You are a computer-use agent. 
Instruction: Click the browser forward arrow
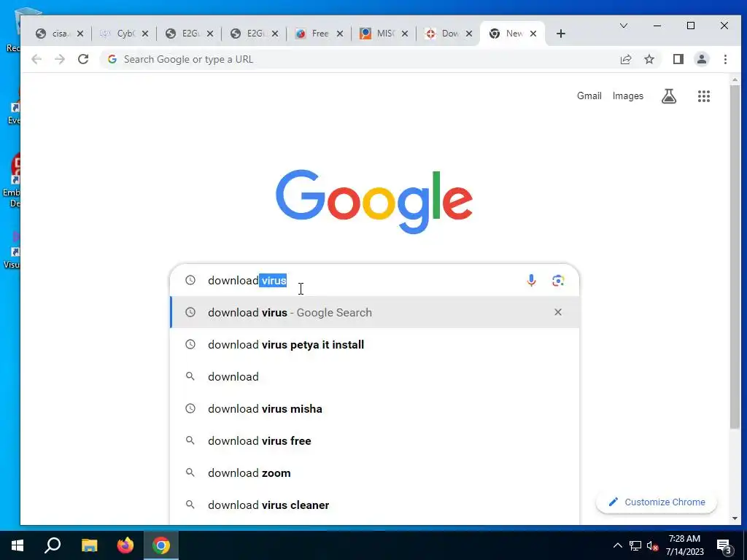60,59
